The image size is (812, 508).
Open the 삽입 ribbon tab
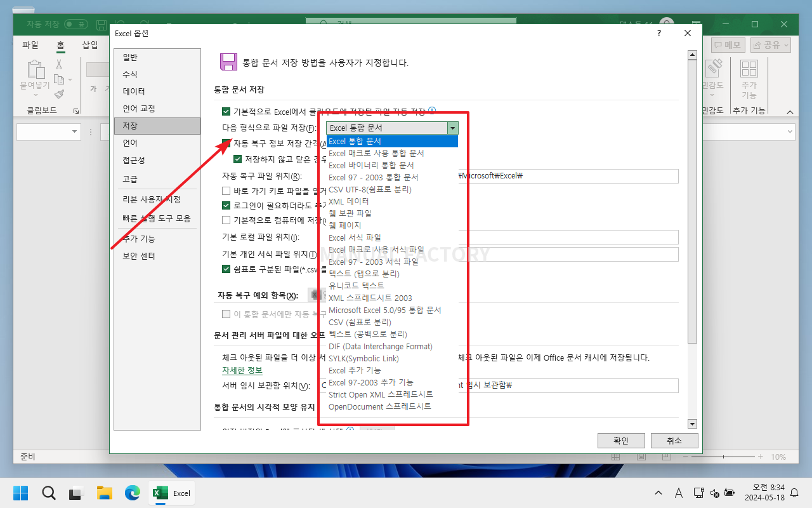click(x=90, y=45)
